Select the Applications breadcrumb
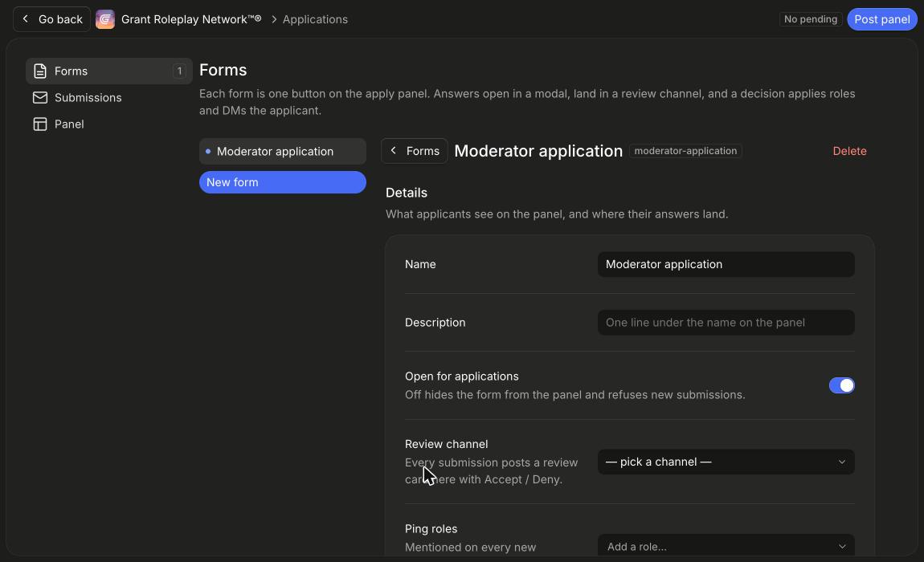This screenshot has width=924, height=562. click(315, 19)
